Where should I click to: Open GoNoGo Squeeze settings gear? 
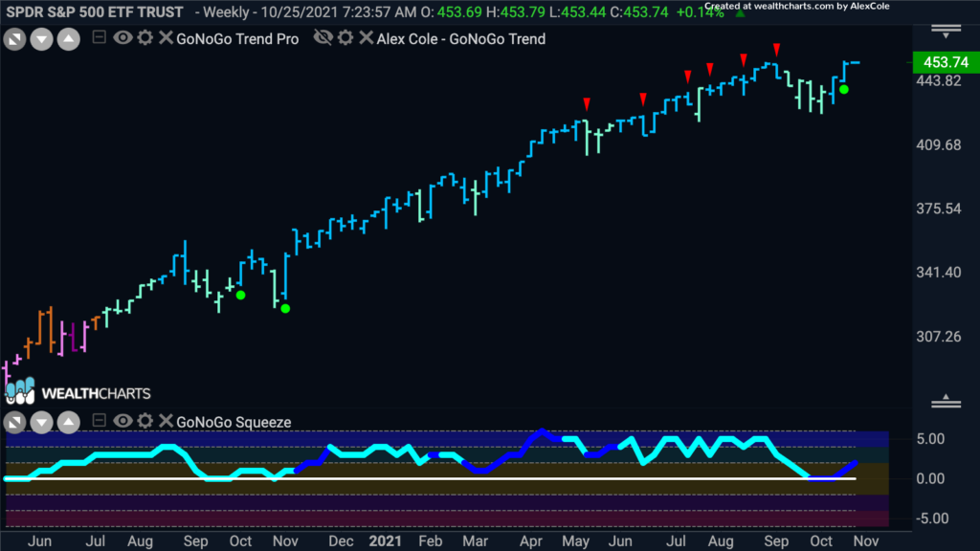pos(145,421)
